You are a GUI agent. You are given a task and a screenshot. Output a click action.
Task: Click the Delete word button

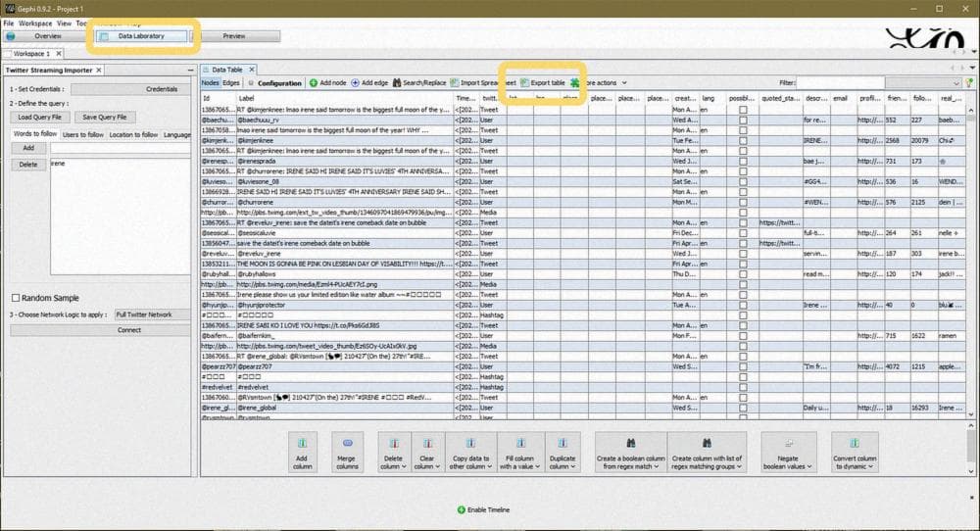28,165
